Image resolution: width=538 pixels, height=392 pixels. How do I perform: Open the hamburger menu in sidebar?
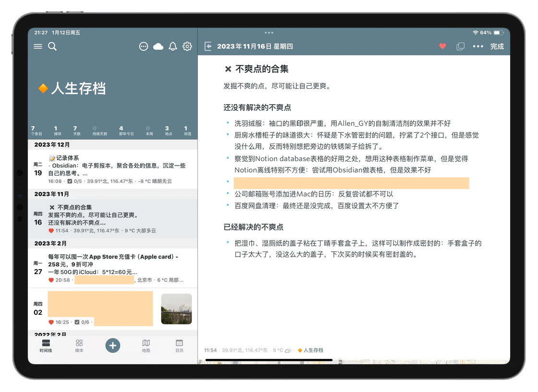[x=38, y=47]
